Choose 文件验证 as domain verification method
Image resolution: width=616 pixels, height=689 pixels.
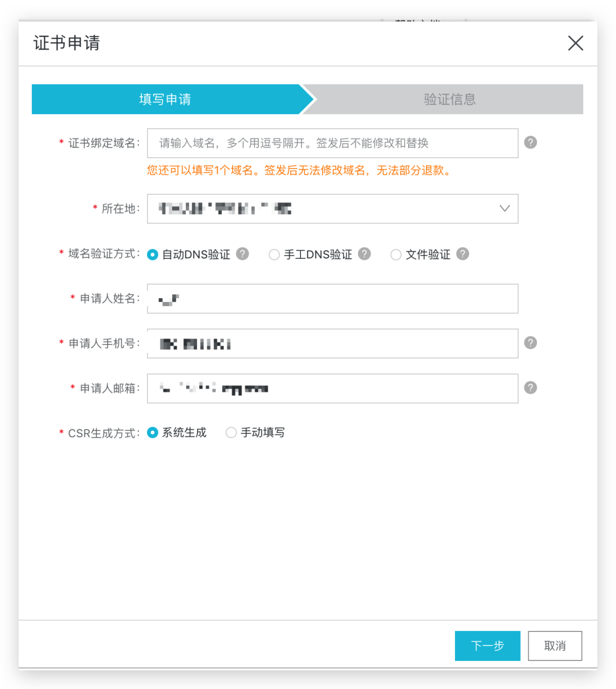coord(396,254)
